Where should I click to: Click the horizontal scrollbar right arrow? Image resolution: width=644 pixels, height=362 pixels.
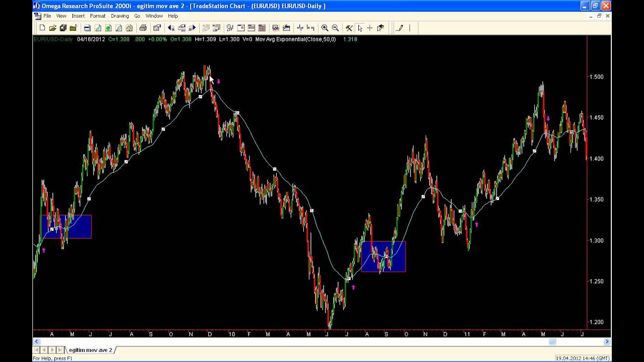click(607, 342)
